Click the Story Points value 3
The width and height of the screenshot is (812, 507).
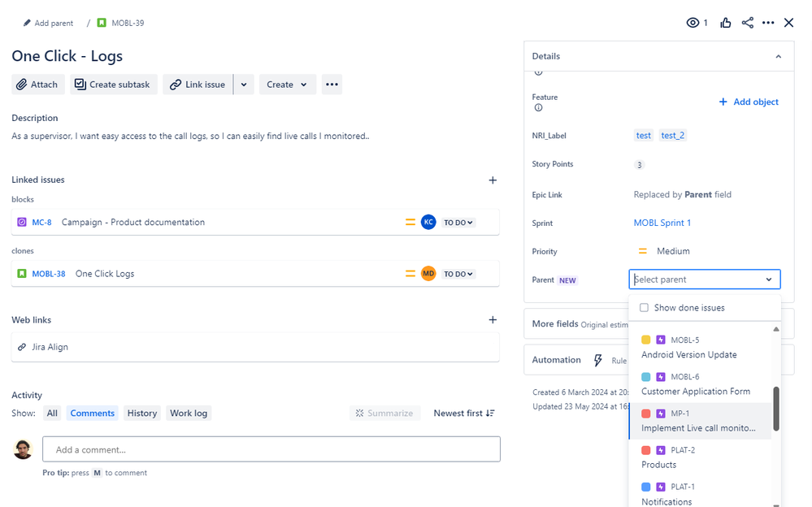tap(639, 165)
